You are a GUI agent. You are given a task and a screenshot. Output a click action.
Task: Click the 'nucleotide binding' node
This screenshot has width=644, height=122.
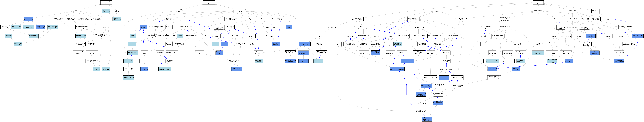[81, 36]
